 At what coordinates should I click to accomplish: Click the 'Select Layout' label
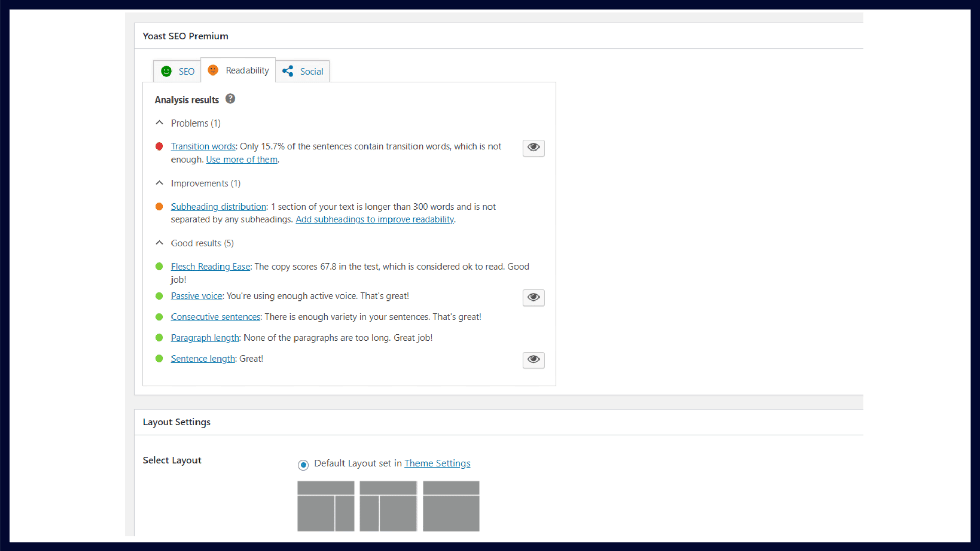(172, 460)
